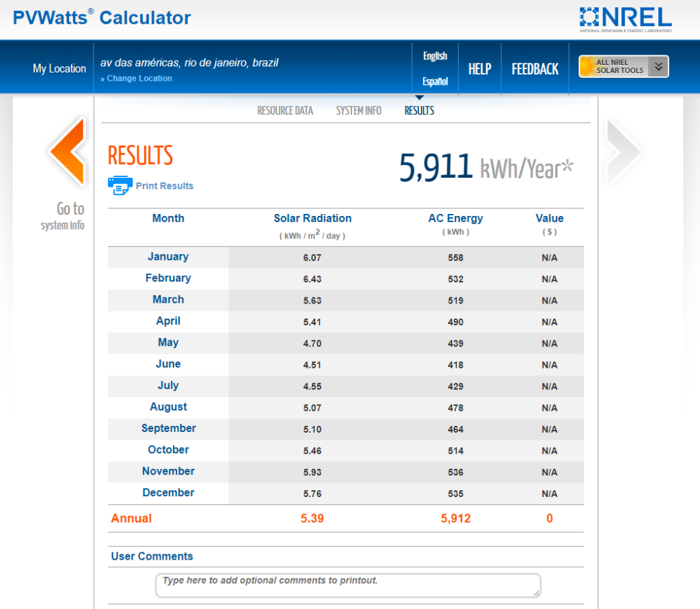This screenshot has width=700, height=609.
Task: Click the June row label
Action: pyautogui.click(x=168, y=364)
